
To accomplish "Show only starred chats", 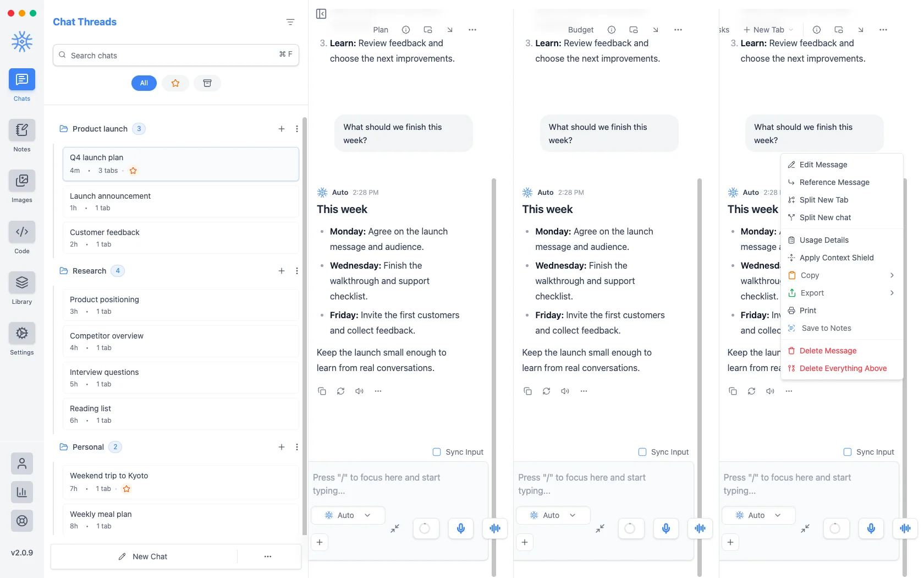I will pyautogui.click(x=175, y=83).
